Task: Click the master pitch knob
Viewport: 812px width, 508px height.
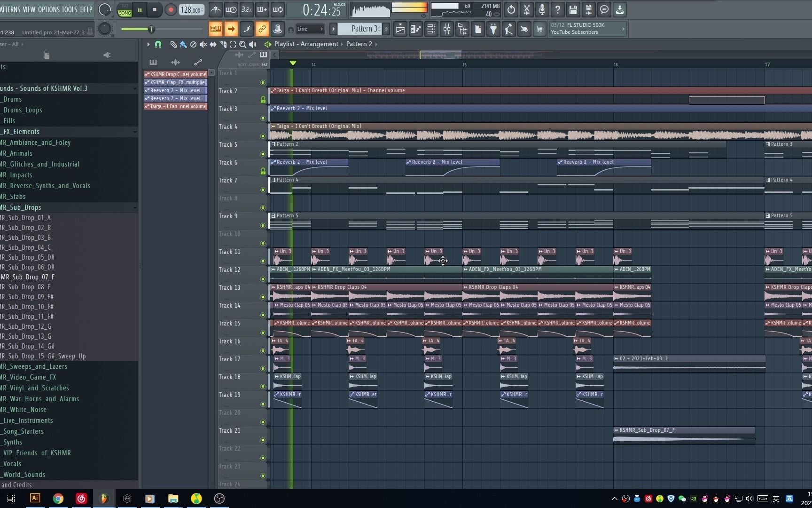Action: [105, 29]
